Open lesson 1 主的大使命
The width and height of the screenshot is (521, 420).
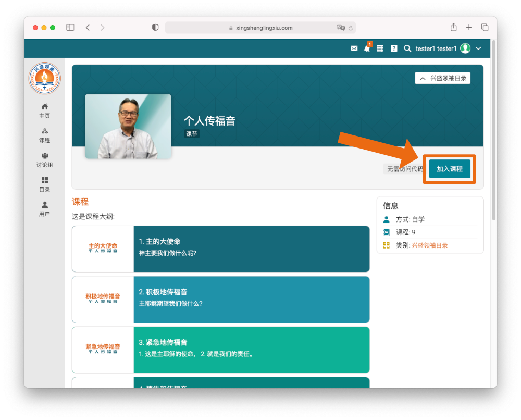click(x=251, y=249)
